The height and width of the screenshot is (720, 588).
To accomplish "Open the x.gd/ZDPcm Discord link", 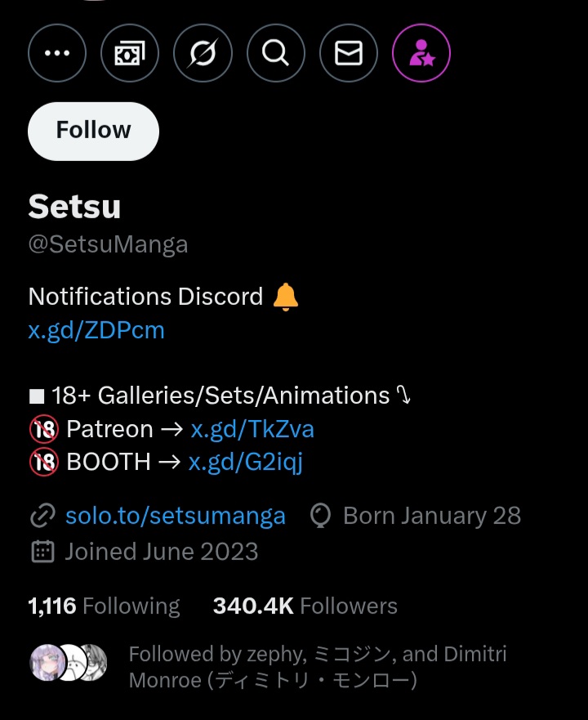I will (x=96, y=330).
